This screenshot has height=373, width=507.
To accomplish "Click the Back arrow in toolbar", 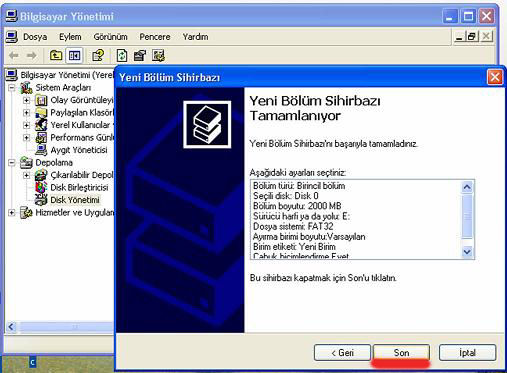I will [x=14, y=55].
